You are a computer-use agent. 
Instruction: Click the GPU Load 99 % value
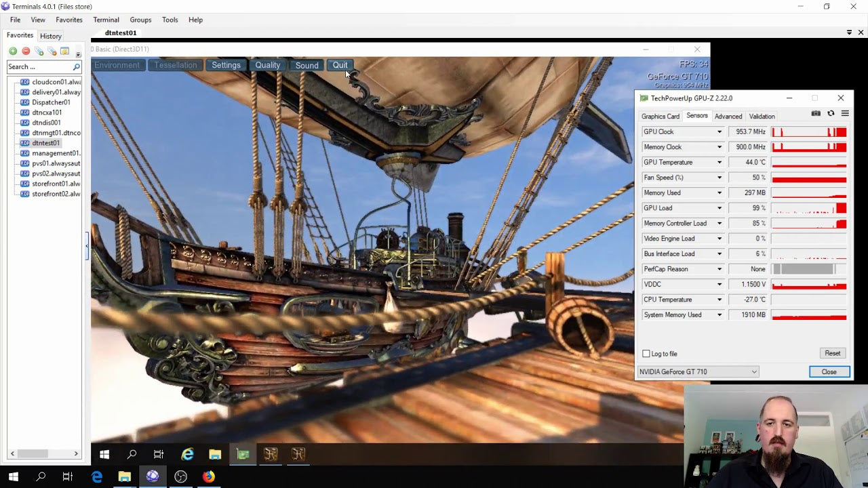click(748, 208)
